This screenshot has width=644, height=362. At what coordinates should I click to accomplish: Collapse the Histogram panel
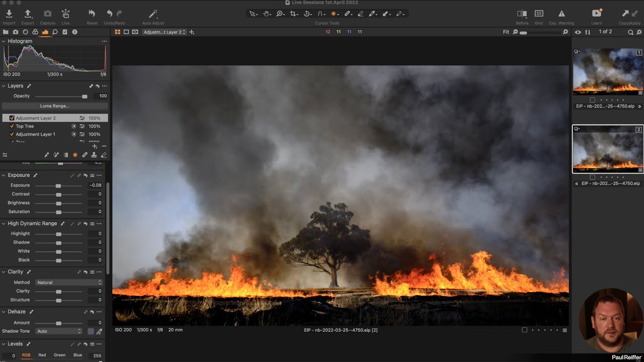click(4, 41)
